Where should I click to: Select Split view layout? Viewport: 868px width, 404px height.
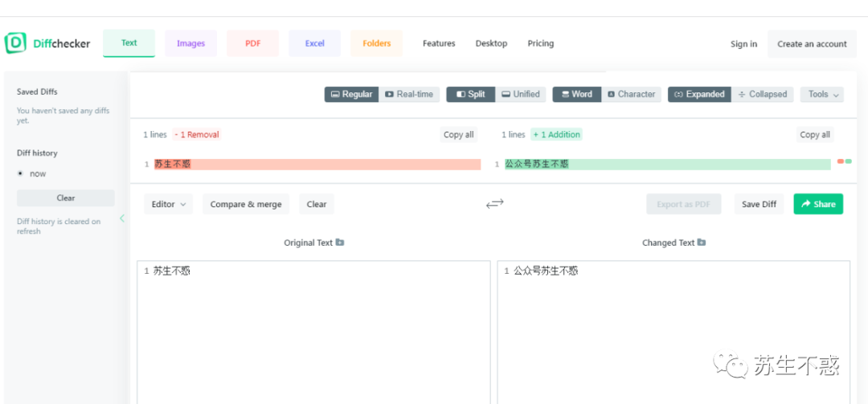point(470,94)
